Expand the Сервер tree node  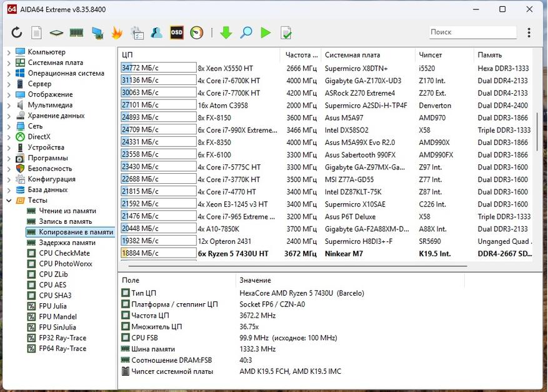tap(9, 84)
